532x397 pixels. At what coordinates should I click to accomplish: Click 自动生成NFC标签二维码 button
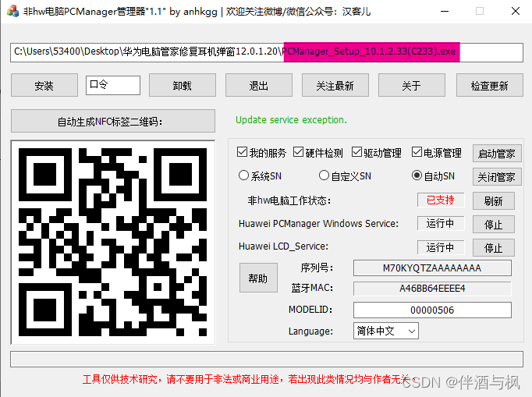[113, 121]
